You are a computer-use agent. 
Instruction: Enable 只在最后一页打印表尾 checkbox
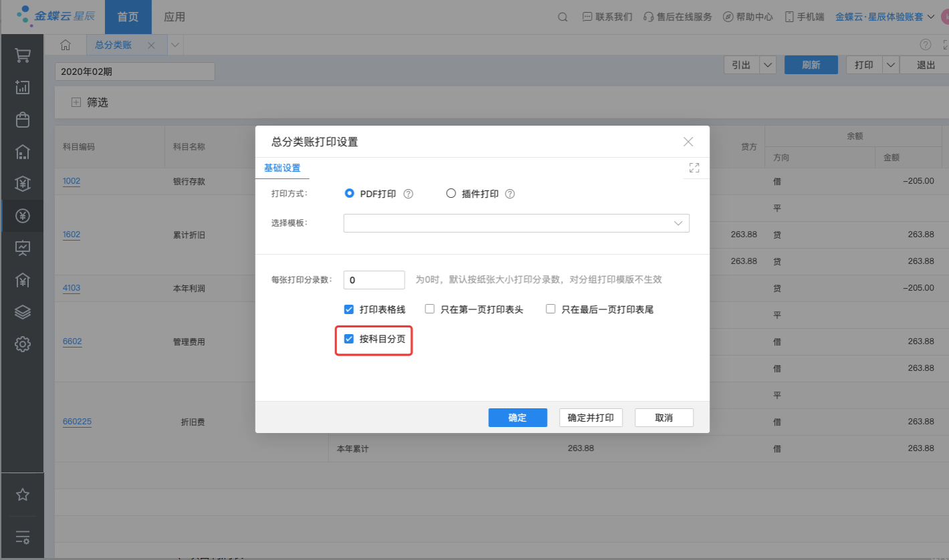pos(550,309)
